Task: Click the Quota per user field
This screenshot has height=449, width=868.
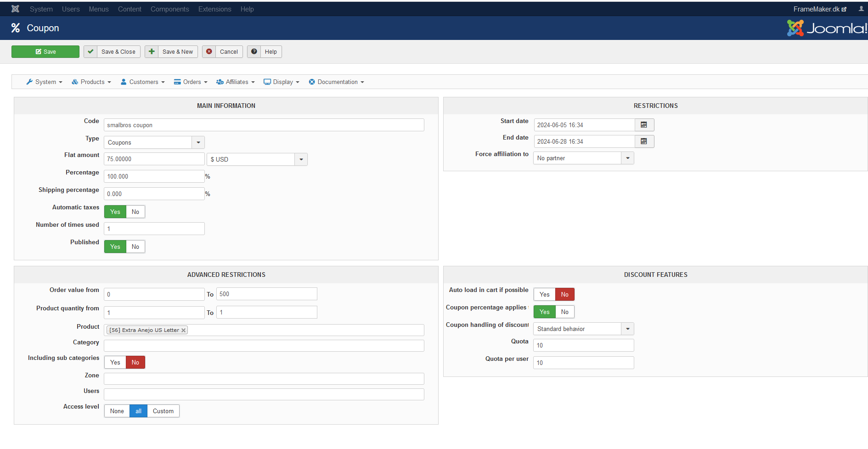Action: click(x=584, y=363)
